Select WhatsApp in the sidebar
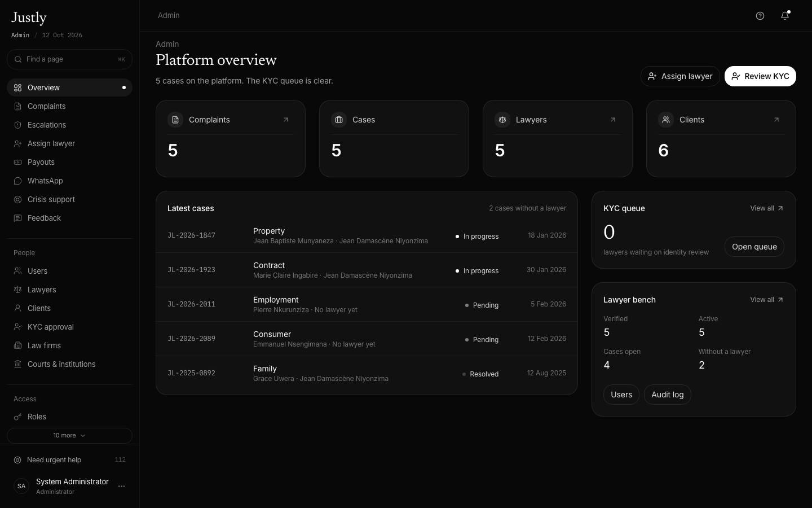 69,181
